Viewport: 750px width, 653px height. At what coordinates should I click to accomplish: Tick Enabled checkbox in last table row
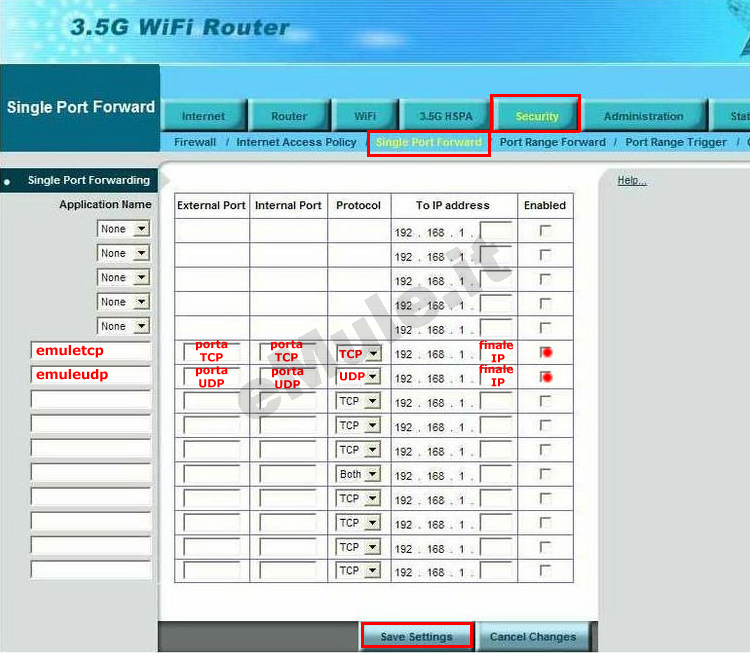click(x=545, y=571)
